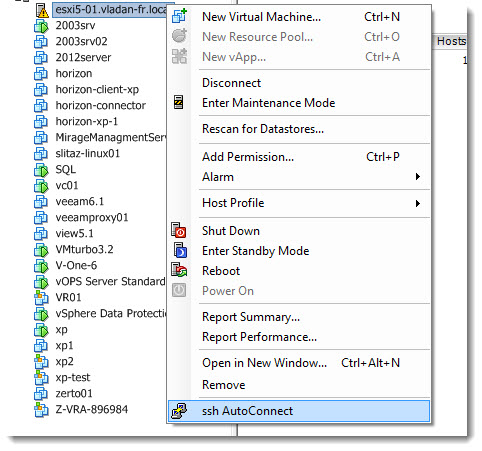Expand the Alarm submenu arrow
The width and height of the screenshot is (482, 451).
[417, 177]
